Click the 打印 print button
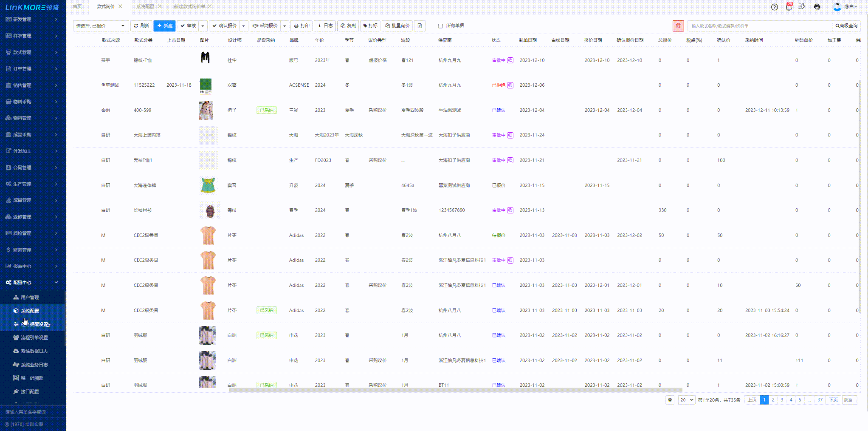 point(302,26)
